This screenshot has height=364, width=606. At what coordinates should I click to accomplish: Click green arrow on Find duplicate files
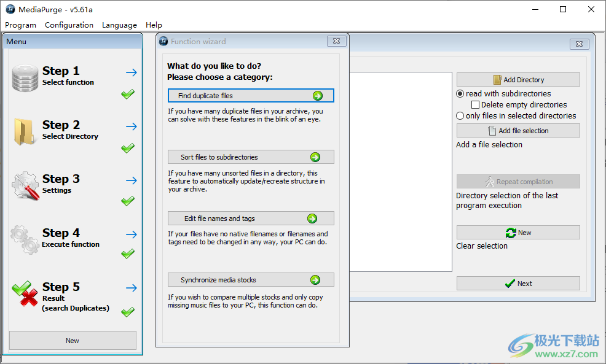tap(317, 96)
